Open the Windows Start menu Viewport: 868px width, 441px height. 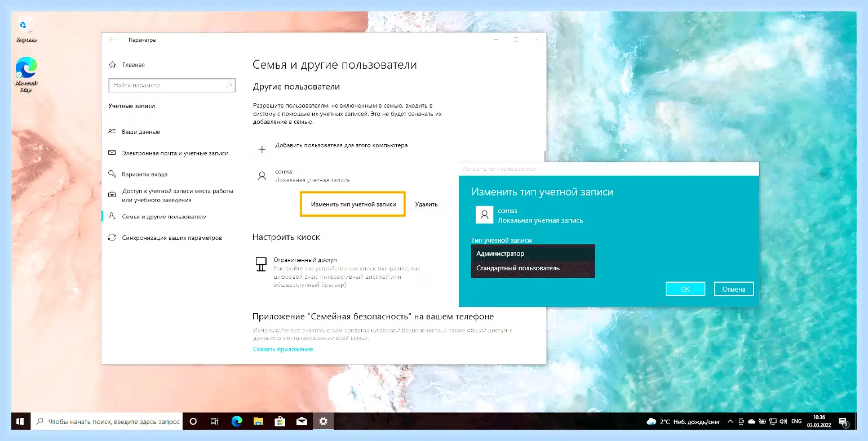21,421
